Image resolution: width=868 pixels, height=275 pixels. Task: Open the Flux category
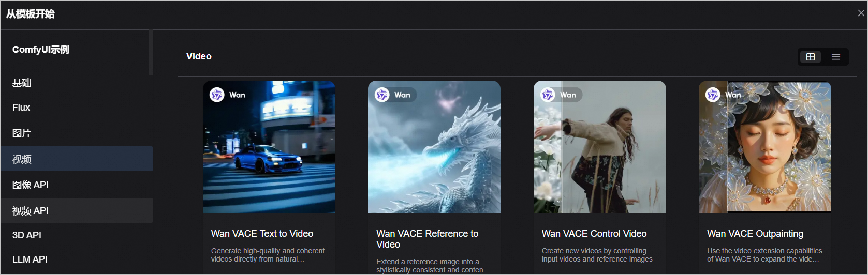[x=77, y=108]
